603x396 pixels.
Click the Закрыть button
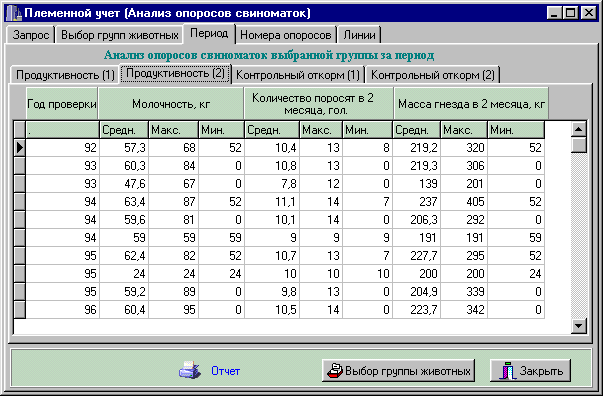530,371
